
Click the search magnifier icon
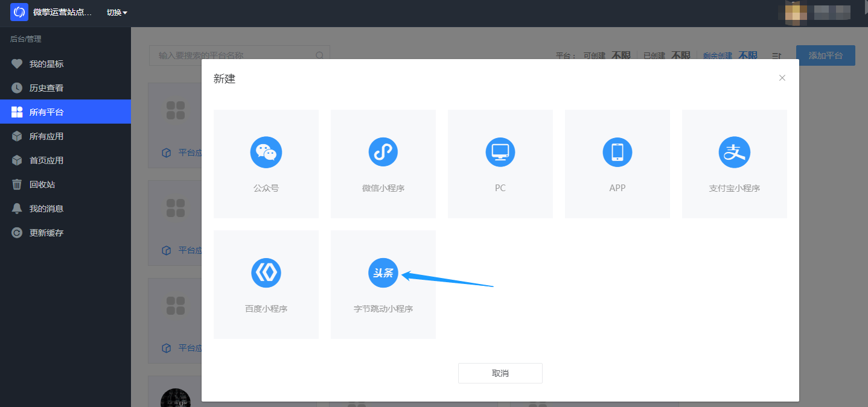320,55
